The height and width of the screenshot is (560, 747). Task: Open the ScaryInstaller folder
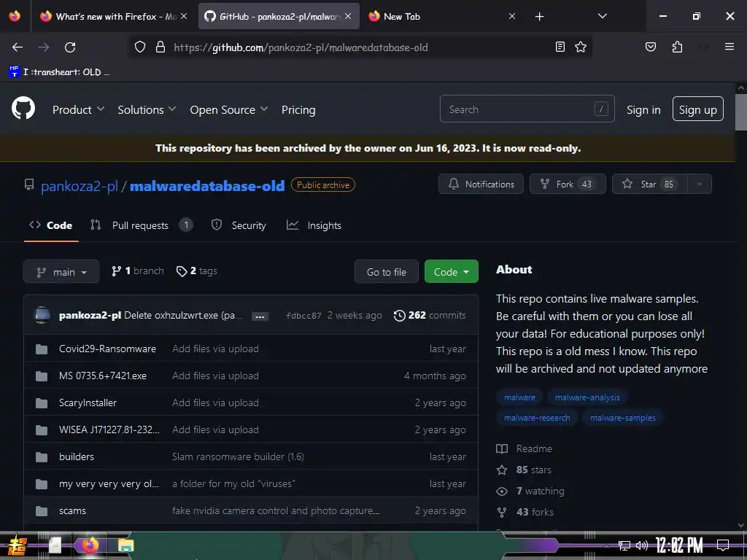point(88,402)
